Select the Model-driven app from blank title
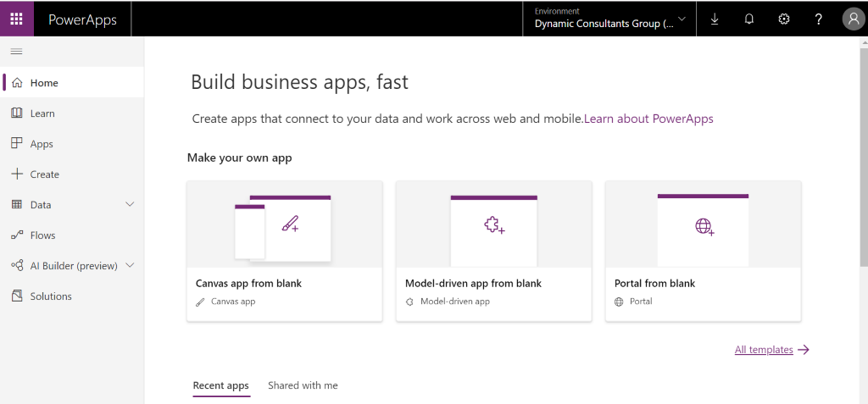This screenshot has height=404, width=868. click(x=473, y=284)
